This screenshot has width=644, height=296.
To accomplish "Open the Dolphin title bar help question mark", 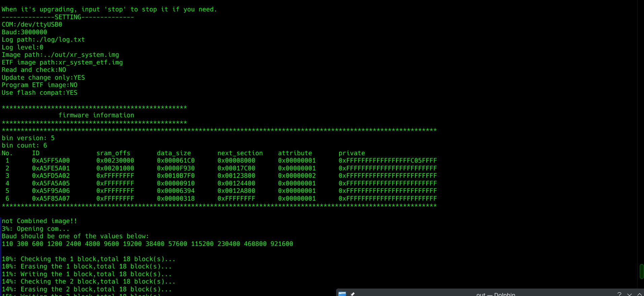I will click(619, 294).
